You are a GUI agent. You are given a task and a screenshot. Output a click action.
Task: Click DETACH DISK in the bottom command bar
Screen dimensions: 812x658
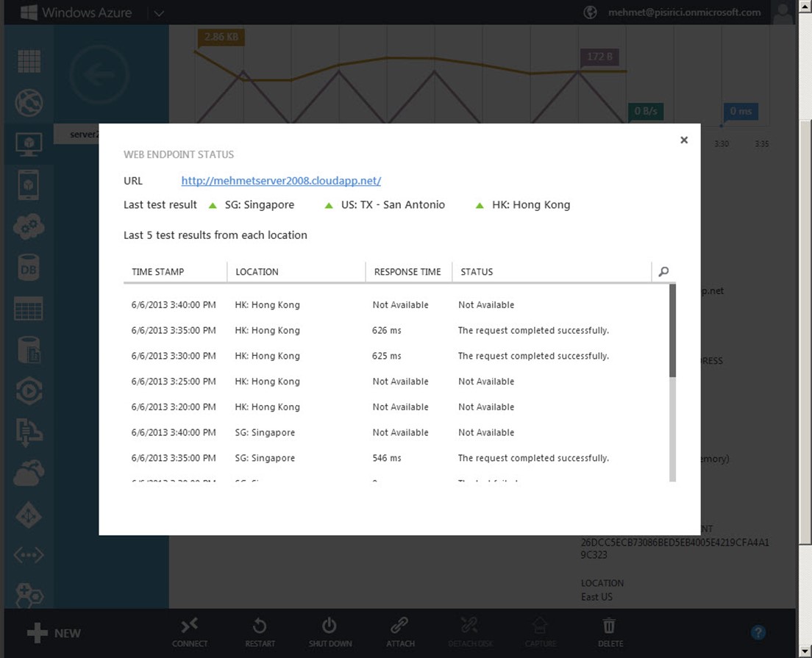click(x=470, y=632)
